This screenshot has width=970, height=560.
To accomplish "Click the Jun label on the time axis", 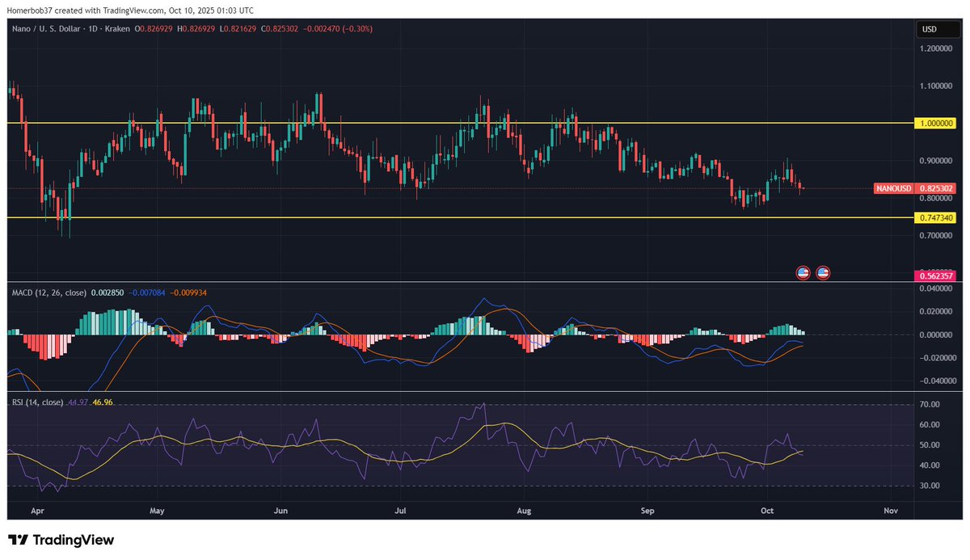I will coord(281,511).
